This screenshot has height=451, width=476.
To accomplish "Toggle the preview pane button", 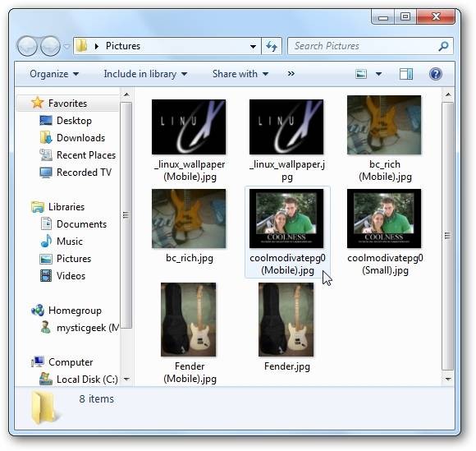I will click(x=406, y=74).
